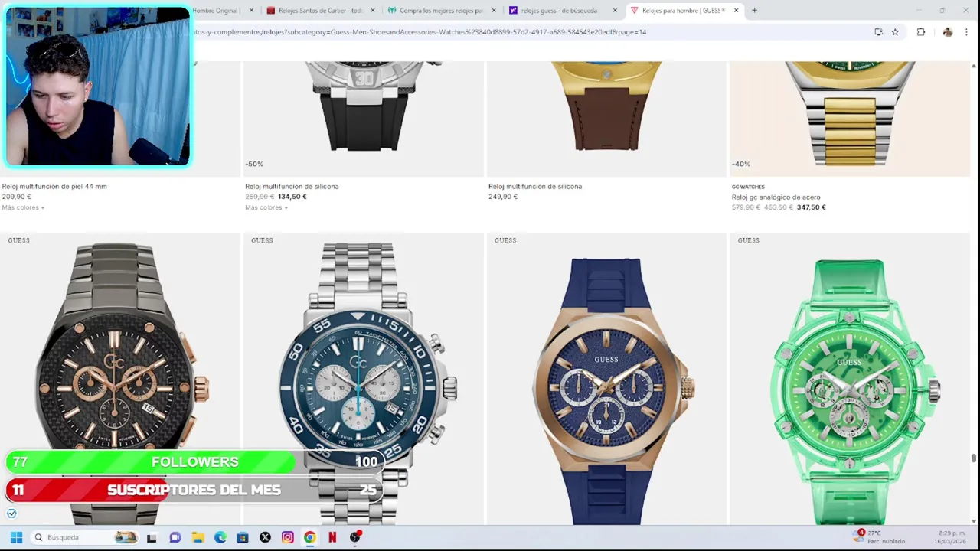Close the Hombre Original tab
The width and height of the screenshot is (980, 551).
pyautogui.click(x=251, y=11)
